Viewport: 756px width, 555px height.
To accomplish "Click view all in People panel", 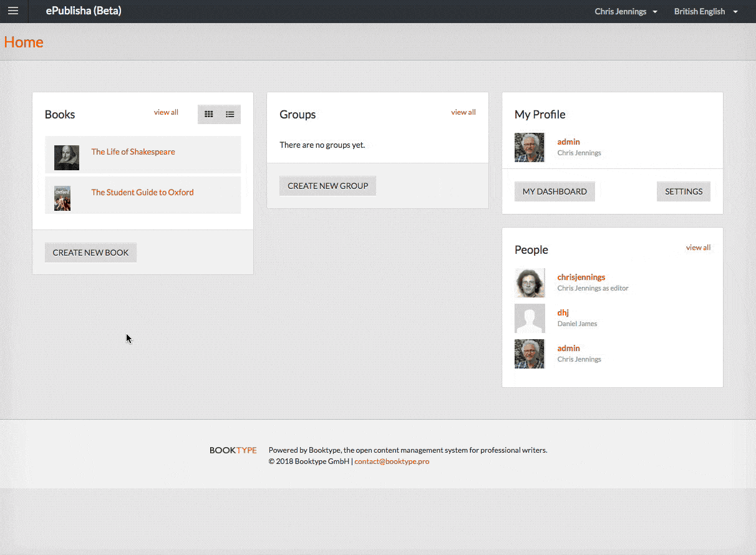I will 698,248.
